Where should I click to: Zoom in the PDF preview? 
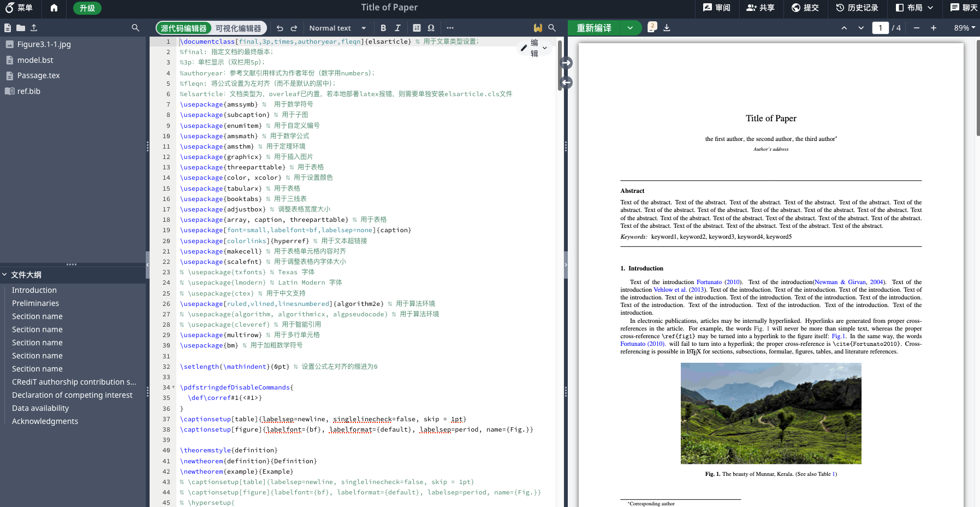(934, 28)
